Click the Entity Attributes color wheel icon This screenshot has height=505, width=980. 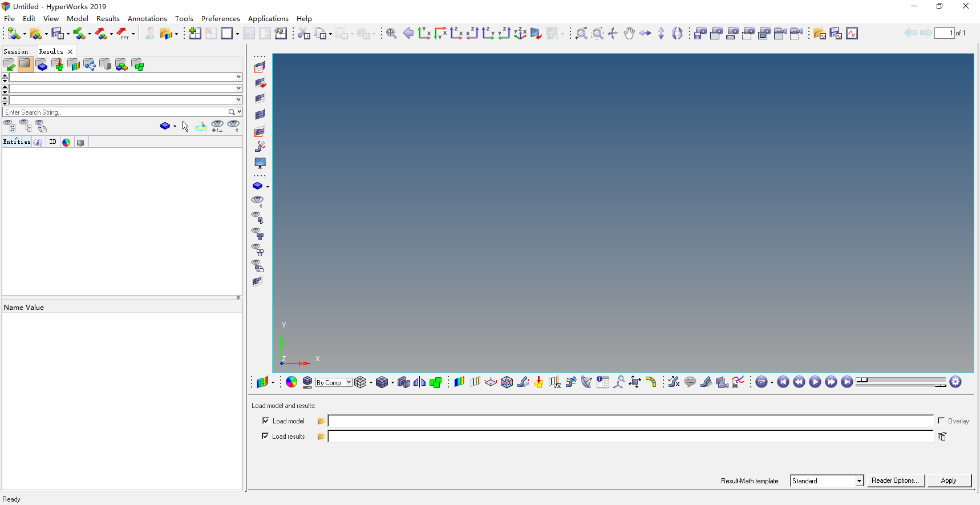pos(291,382)
